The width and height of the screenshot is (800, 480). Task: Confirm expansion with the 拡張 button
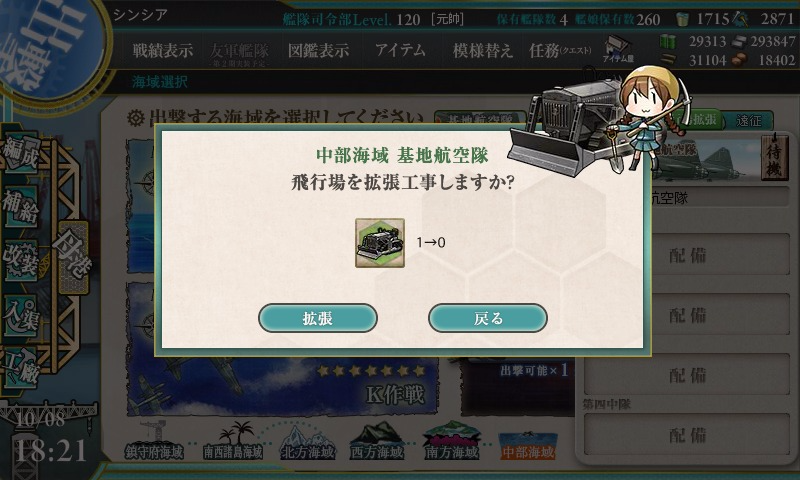318,318
